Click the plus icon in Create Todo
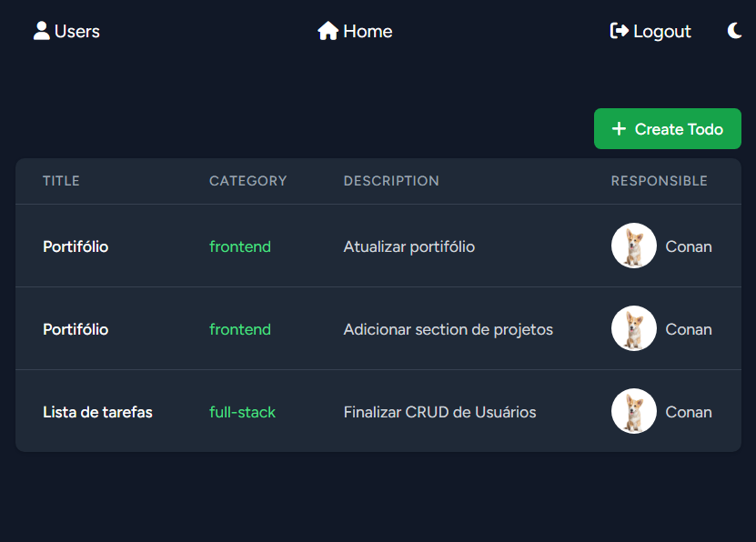756x542 pixels. (x=619, y=128)
